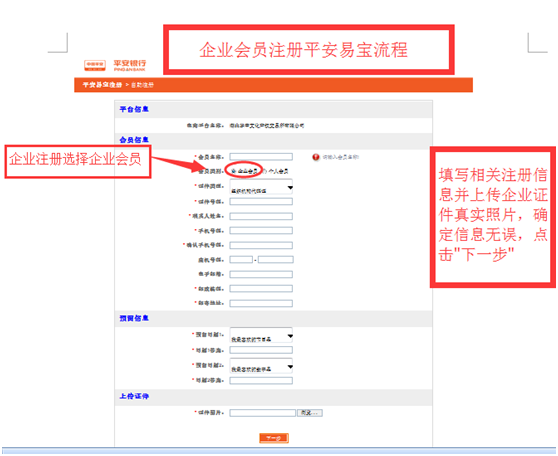The image size is (558, 456).
Task: Focus the 邮寄地址 mailing address field
Action: click(261, 303)
